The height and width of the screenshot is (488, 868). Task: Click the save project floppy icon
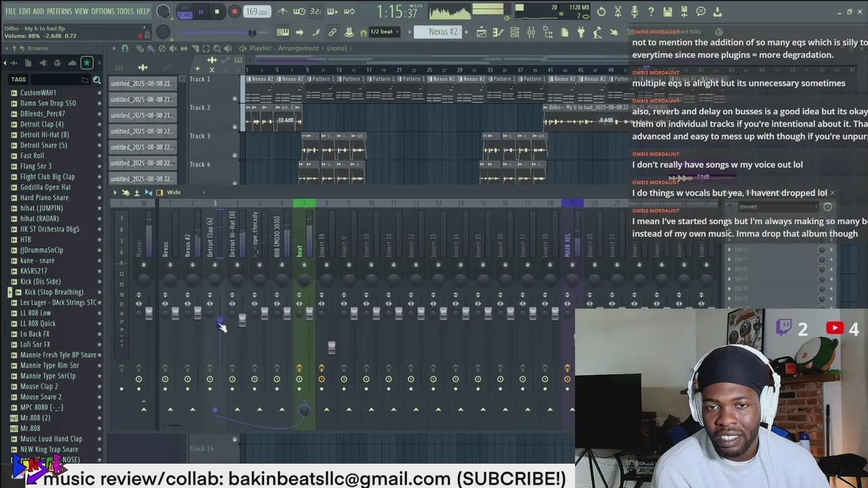tap(668, 12)
